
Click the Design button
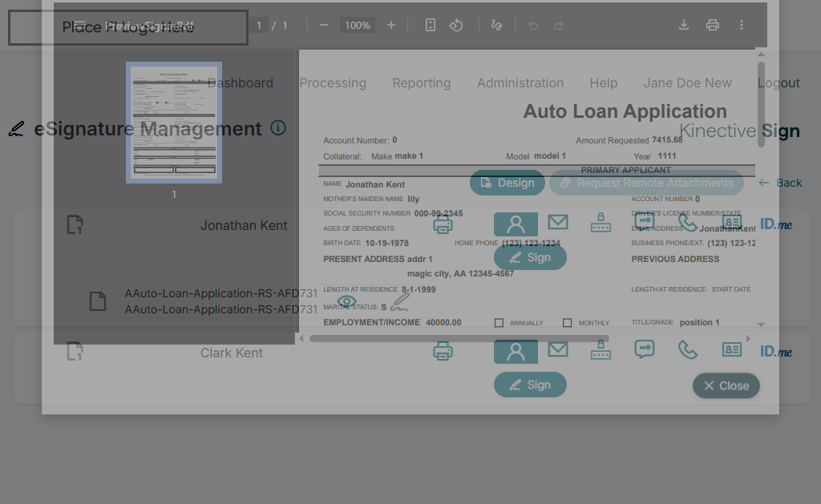[508, 183]
